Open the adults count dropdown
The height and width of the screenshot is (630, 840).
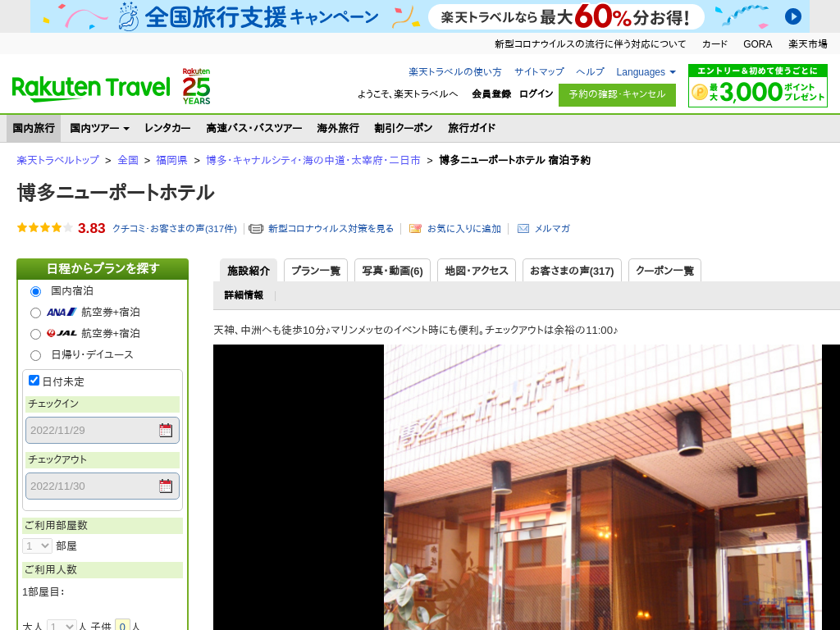[62, 625]
